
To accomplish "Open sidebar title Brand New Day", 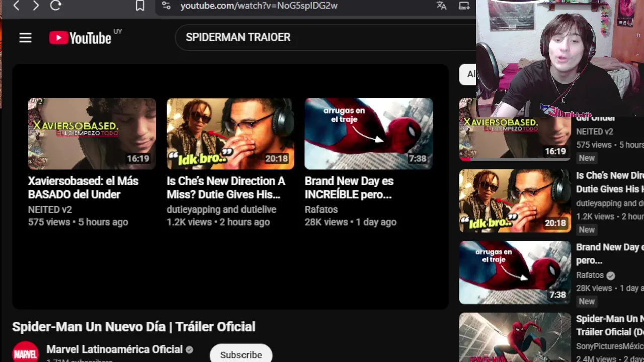I will 610,254.
